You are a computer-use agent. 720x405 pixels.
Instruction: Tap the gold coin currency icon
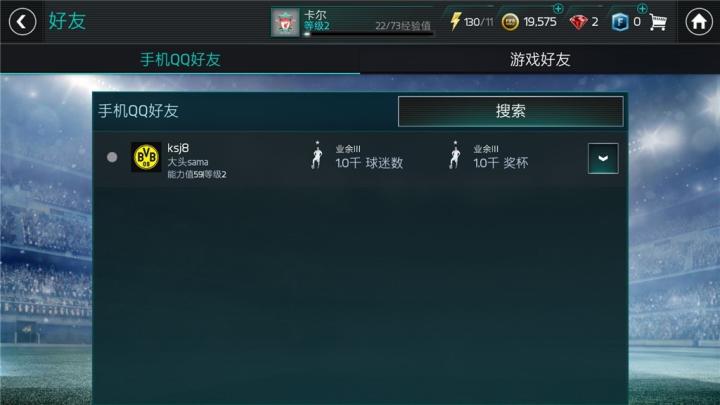(x=510, y=22)
